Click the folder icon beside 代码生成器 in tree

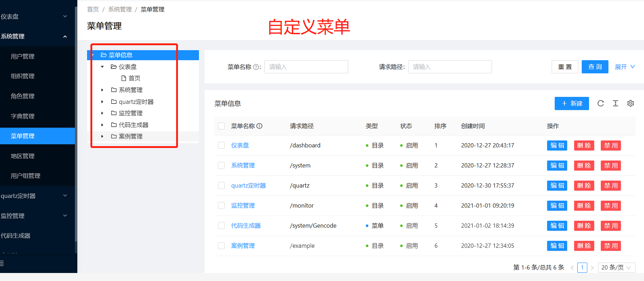(114, 125)
